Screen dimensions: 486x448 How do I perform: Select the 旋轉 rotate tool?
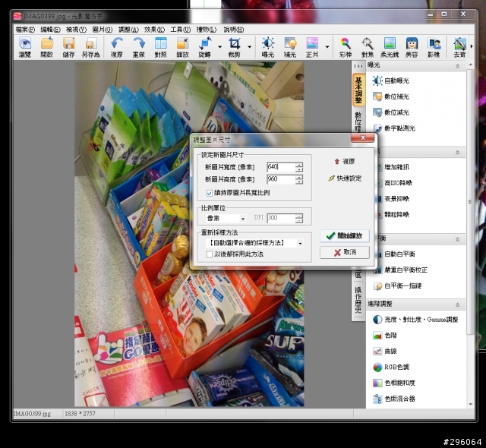(x=205, y=47)
